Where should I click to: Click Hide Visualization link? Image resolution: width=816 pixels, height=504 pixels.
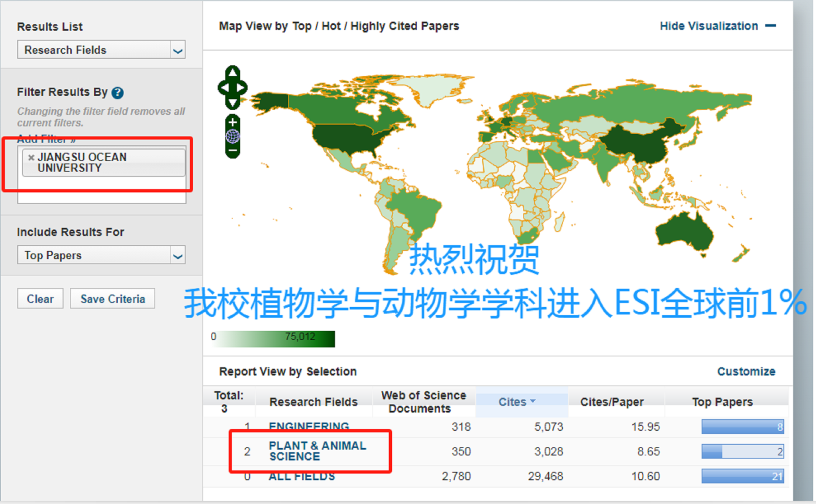(x=708, y=26)
